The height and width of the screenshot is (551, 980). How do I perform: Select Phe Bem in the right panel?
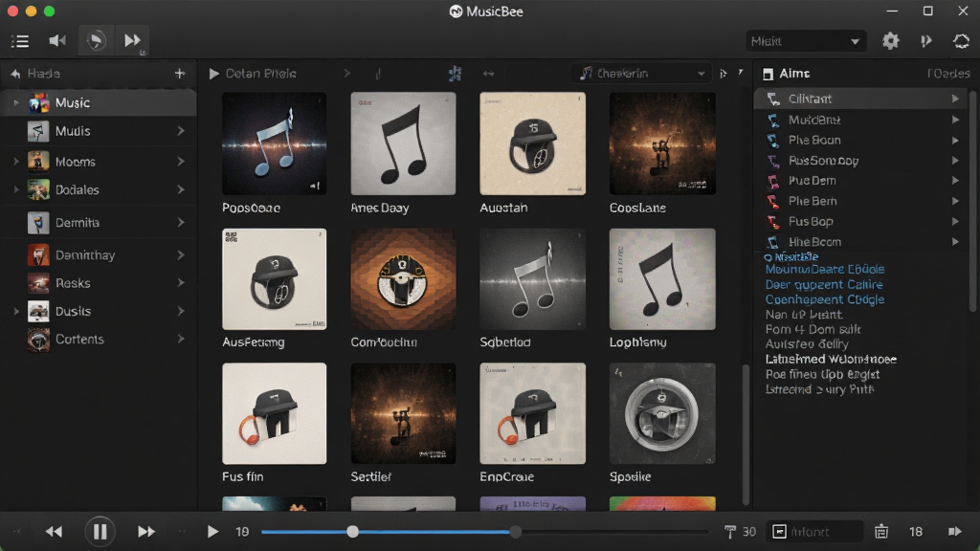point(860,201)
